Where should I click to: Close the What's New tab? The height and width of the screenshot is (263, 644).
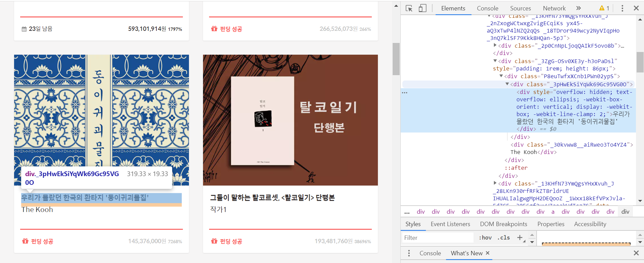tap(488, 253)
